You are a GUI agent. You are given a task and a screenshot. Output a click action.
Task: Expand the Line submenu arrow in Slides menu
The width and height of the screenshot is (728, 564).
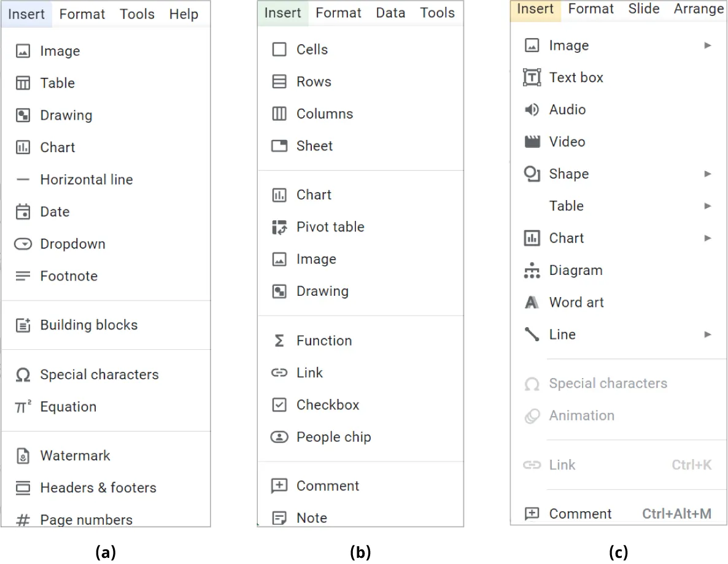coord(707,334)
